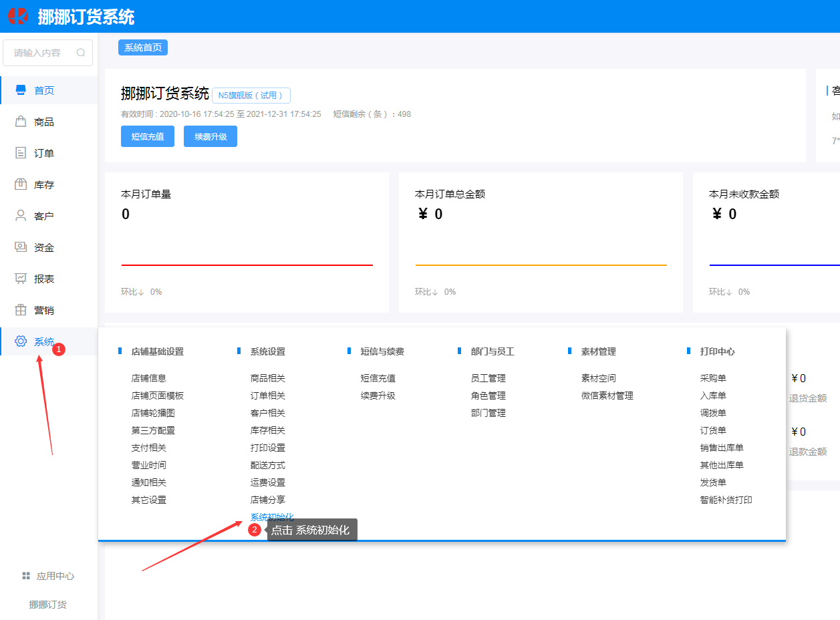This screenshot has height=620, width=840.
Task: Open the 应用中心 grid icon
Action: click(26, 576)
